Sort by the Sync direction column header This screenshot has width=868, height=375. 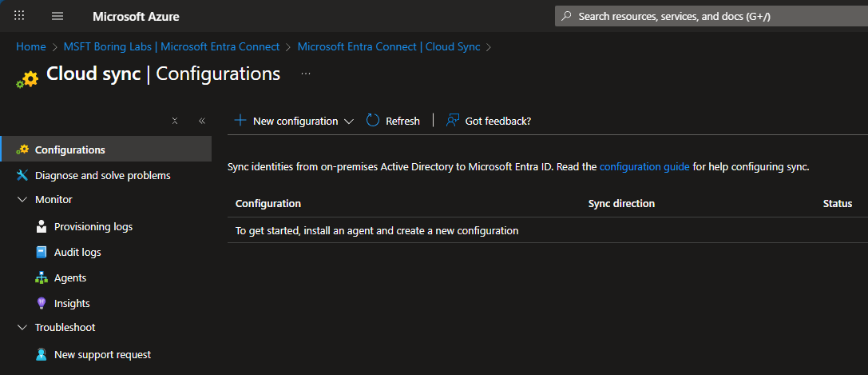click(x=621, y=203)
